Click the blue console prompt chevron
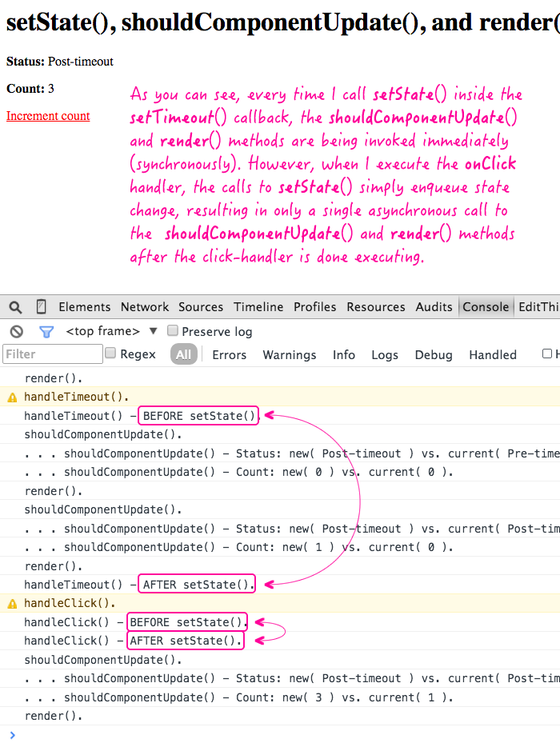 pos(11,734)
